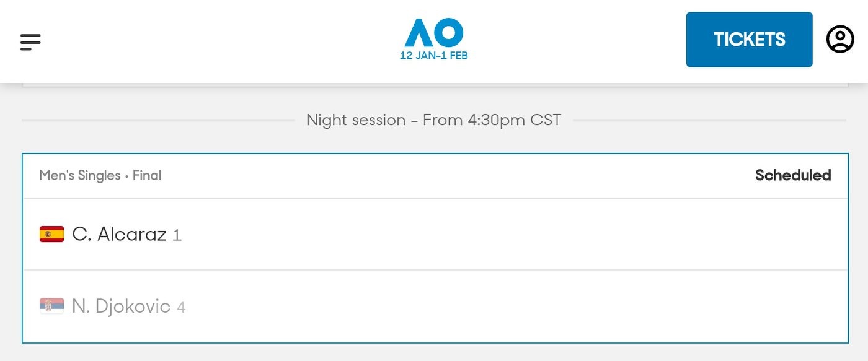Click the white header bar blank area
Screen dimensions: 868x361
248,41
